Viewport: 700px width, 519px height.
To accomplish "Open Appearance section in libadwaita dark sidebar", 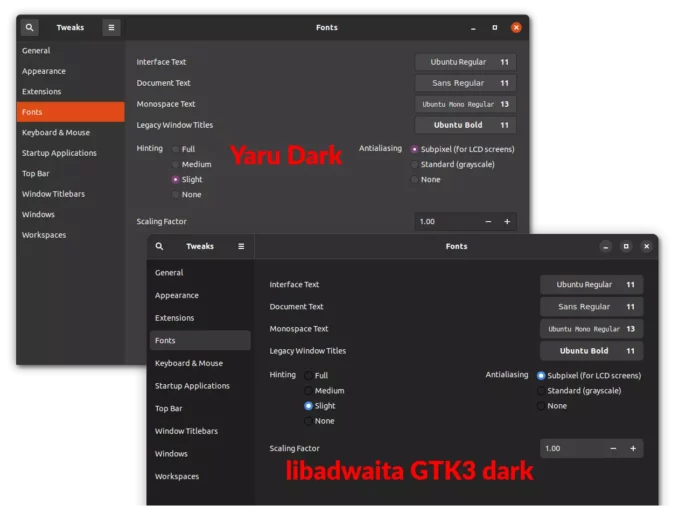I will 200,295.
